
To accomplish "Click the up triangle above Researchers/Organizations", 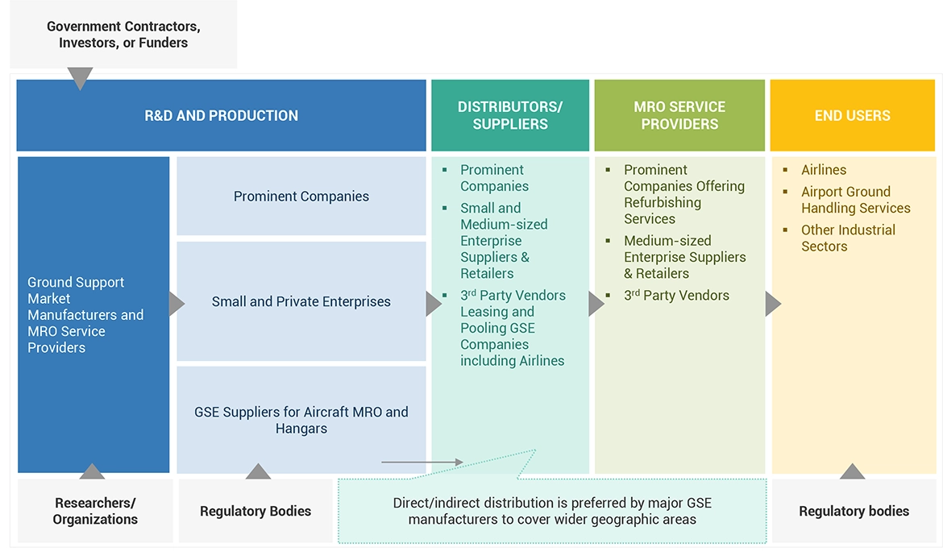I will point(92,472).
